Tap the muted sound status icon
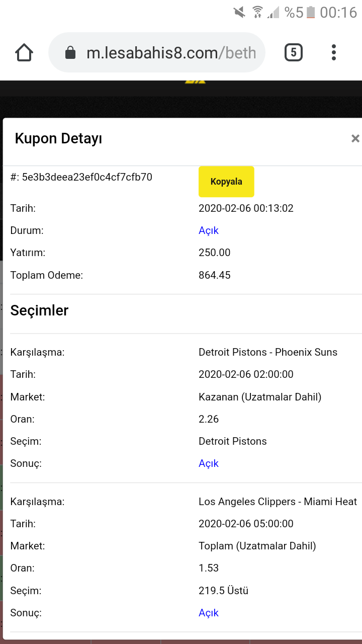 240,12
